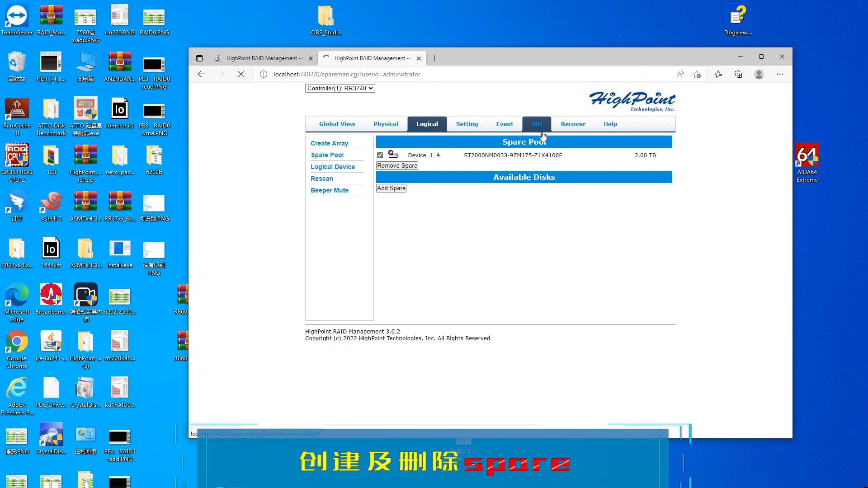Go to the Setting tab
Screen dimensions: 868x488
(x=467, y=124)
